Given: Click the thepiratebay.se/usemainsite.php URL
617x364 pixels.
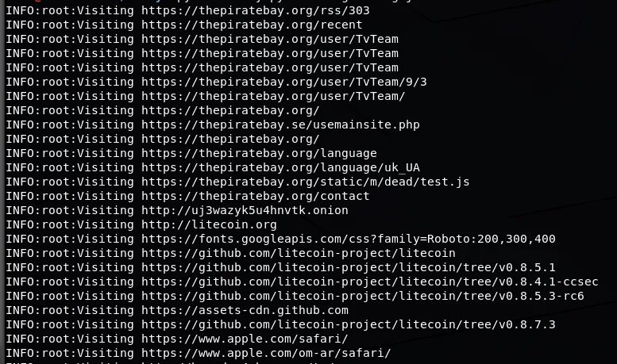Looking at the screenshot, I should coord(280,125).
